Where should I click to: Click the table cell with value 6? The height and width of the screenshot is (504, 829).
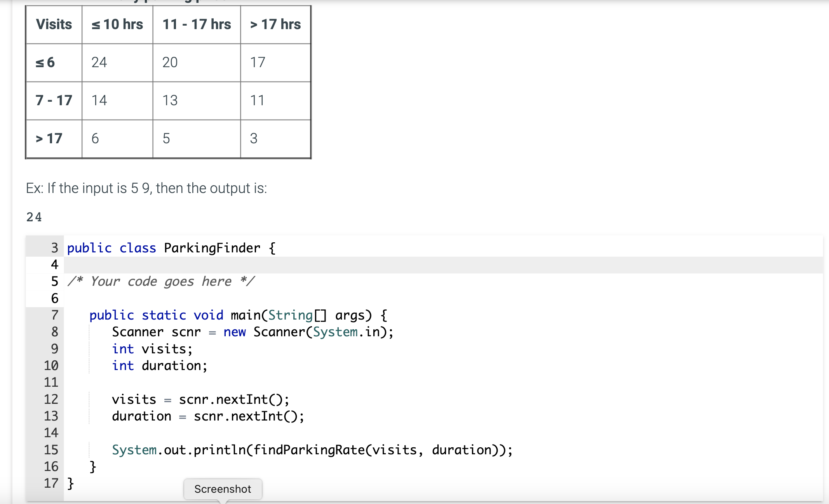tap(117, 139)
